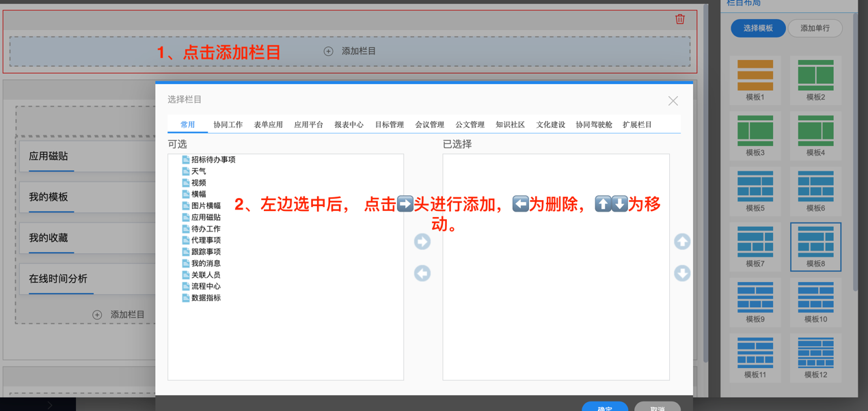Click the 添加单行 button

[x=815, y=28]
